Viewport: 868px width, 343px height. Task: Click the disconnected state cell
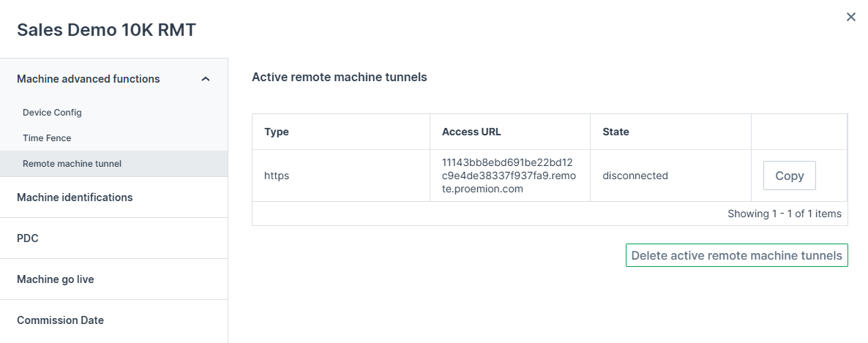tap(635, 176)
